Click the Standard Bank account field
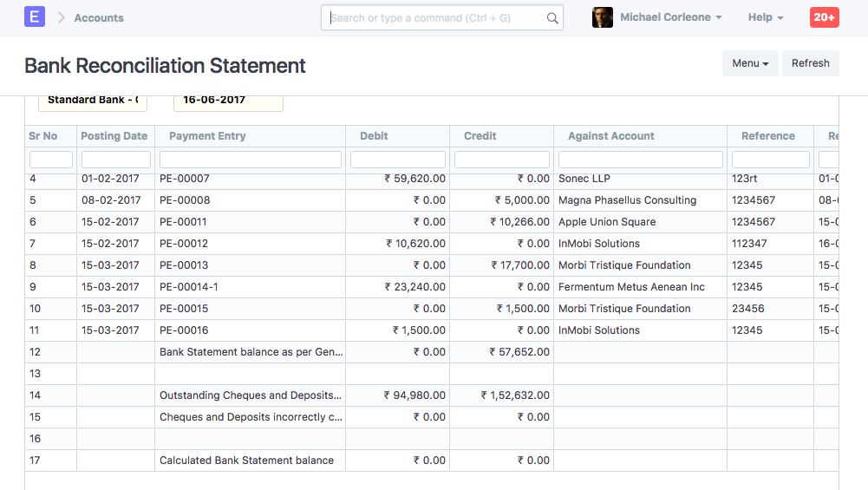The image size is (868, 490). [93, 101]
